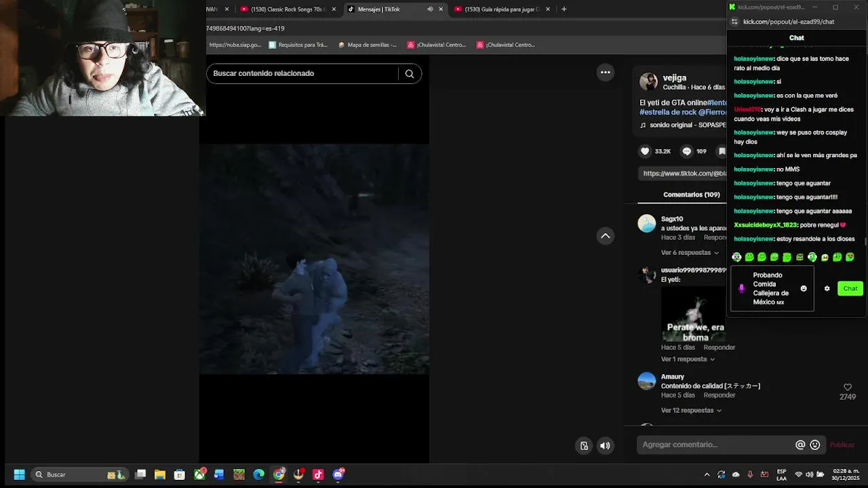Open the system volume tray icon
Viewport: 868px width, 488px height.
tap(810, 474)
